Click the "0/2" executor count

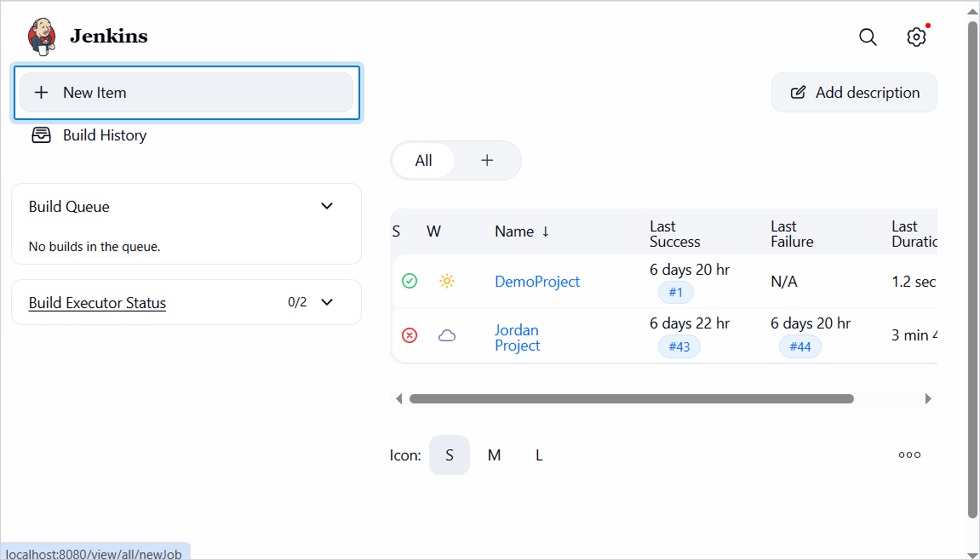(x=297, y=302)
